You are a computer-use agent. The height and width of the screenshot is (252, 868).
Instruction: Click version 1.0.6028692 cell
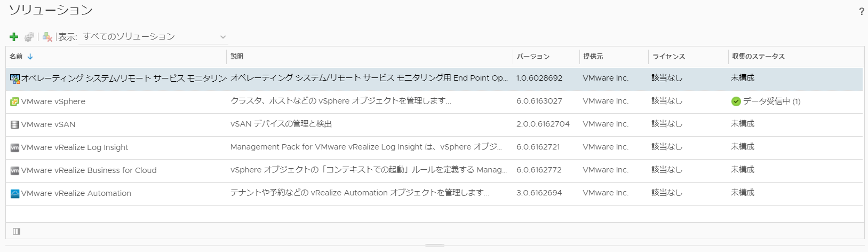point(539,78)
